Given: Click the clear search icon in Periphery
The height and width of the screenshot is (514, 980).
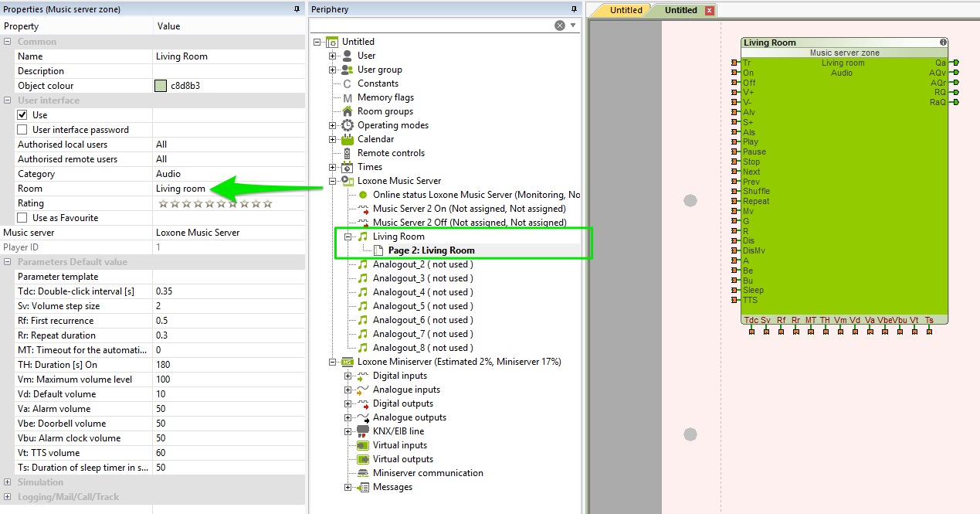Looking at the screenshot, I should (560, 26).
